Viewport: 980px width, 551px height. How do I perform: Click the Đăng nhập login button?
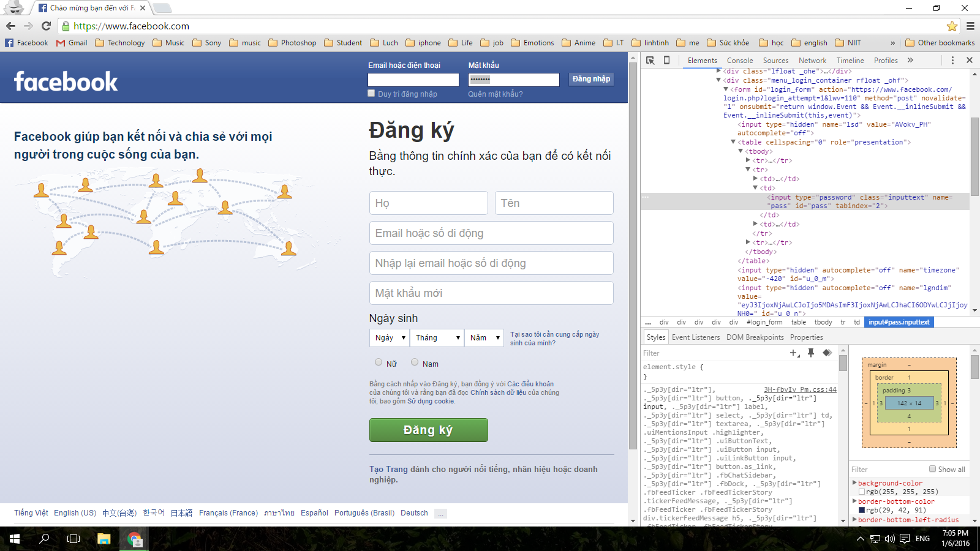591,79
